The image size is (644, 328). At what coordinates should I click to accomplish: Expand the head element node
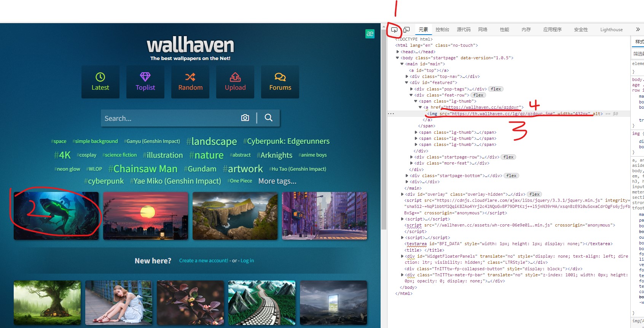(398, 52)
